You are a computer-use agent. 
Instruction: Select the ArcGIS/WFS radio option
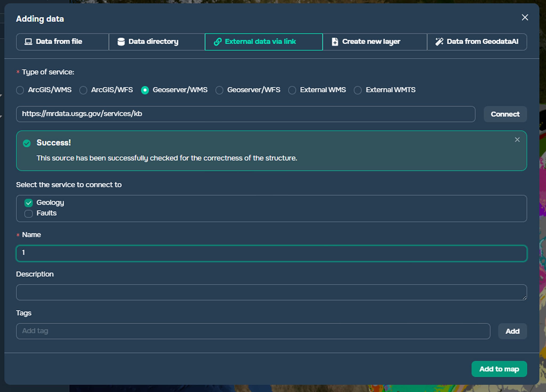click(83, 90)
